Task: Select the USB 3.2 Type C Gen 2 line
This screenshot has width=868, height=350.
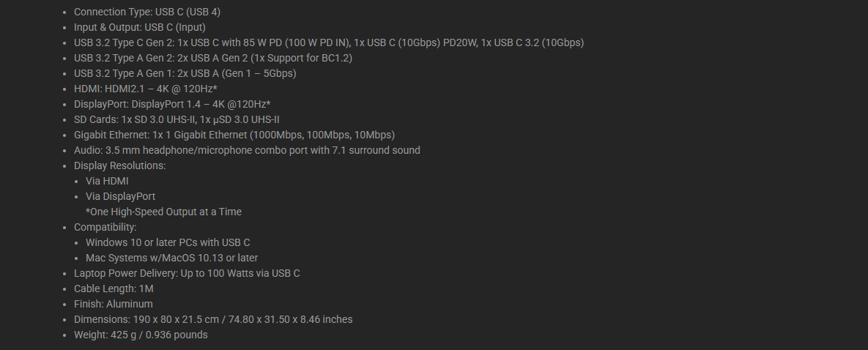Action: point(329,42)
